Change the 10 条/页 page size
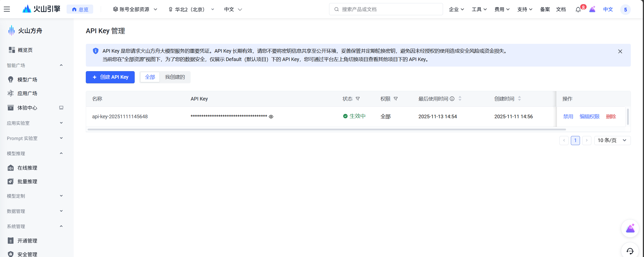This screenshot has height=257, width=644. (612, 140)
